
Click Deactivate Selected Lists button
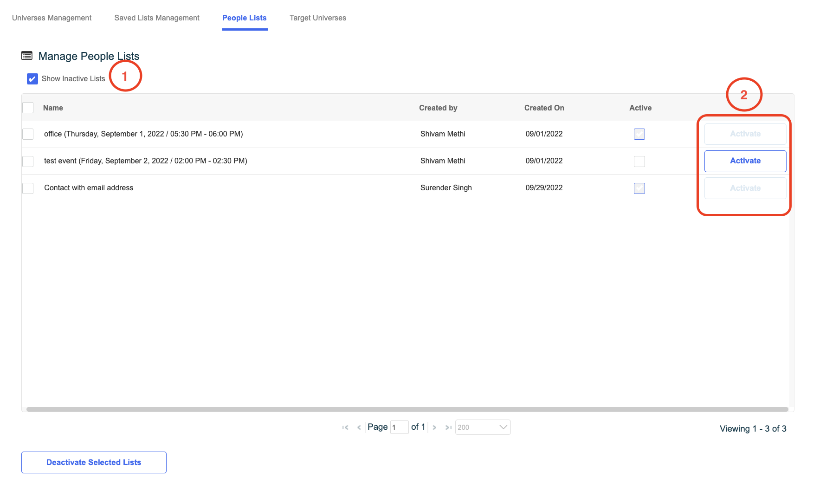tap(94, 462)
